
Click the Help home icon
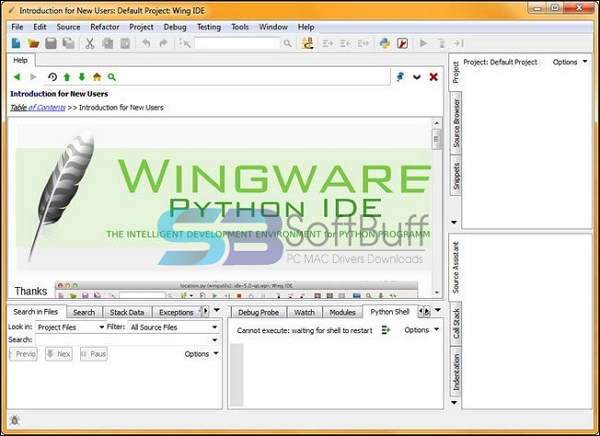coord(97,77)
